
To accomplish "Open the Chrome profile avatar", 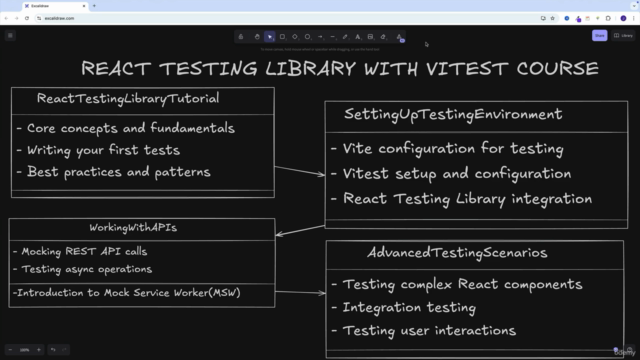I will [623, 18].
